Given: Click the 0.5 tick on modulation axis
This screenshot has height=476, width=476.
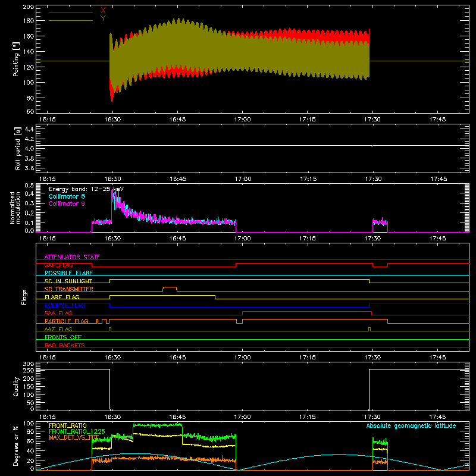Looking at the screenshot, I should pos(29,185).
